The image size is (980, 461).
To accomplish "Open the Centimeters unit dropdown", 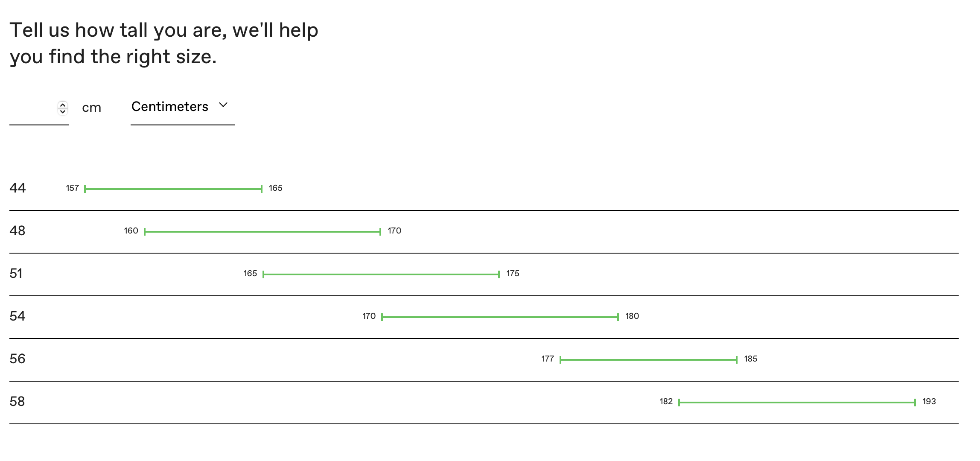I will pos(170,107).
